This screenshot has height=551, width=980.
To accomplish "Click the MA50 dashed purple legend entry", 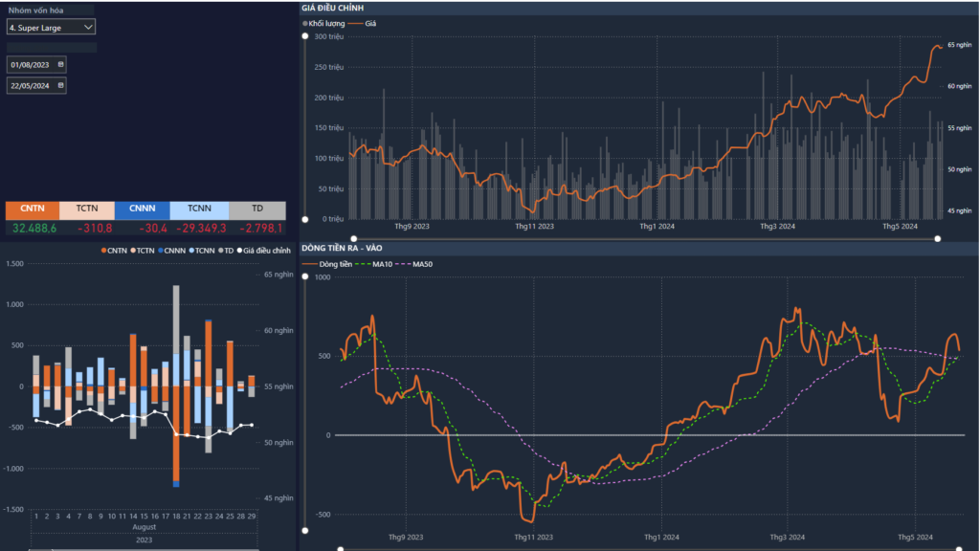I will (416, 262).
